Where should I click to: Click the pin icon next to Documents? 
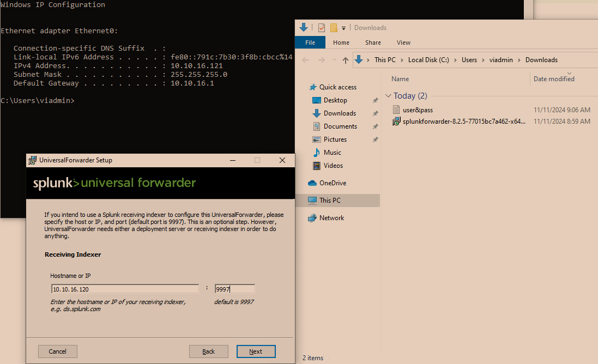[375, 126]
